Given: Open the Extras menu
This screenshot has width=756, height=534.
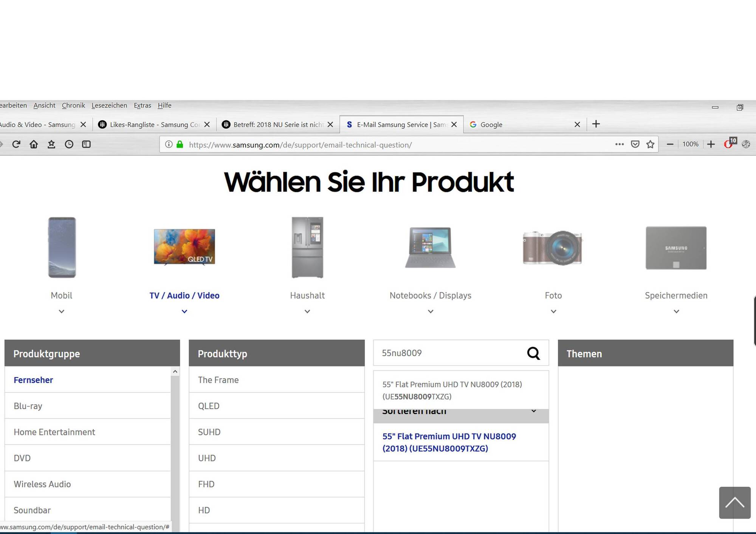Looking at the screenshot, I should pyautogui.click(x=143, y=105).
